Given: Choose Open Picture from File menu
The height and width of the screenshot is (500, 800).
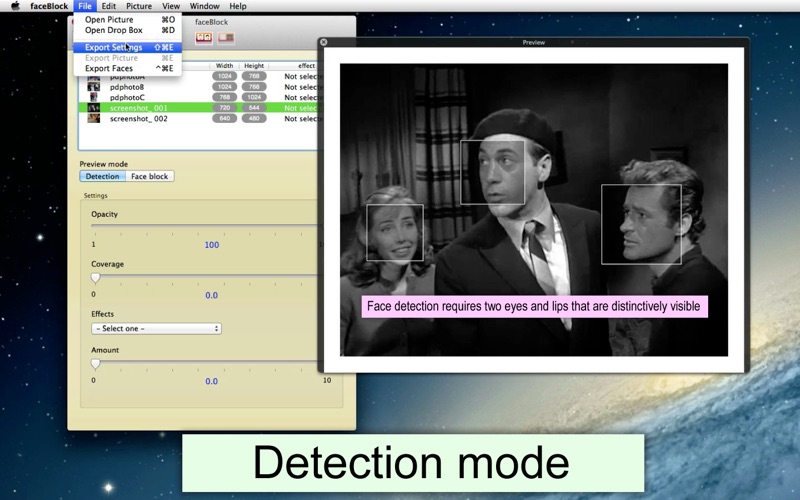Looking at the screenshot, I should click(x=128, y=19).
